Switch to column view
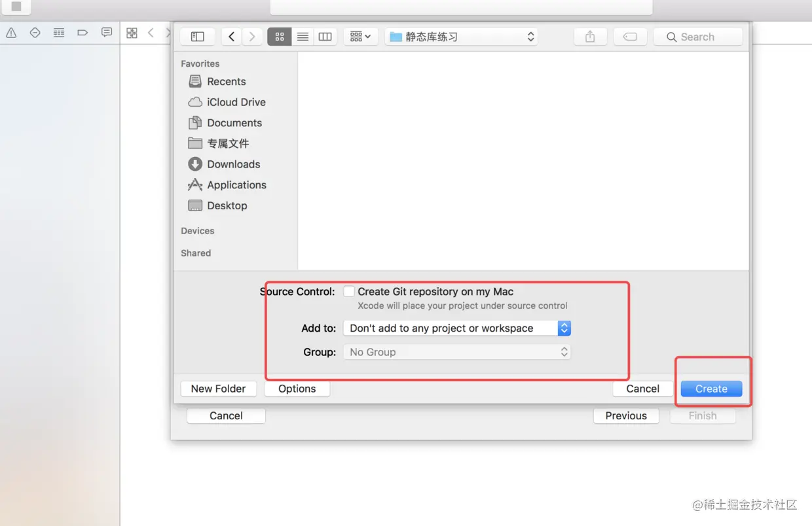 click(325, 37)
